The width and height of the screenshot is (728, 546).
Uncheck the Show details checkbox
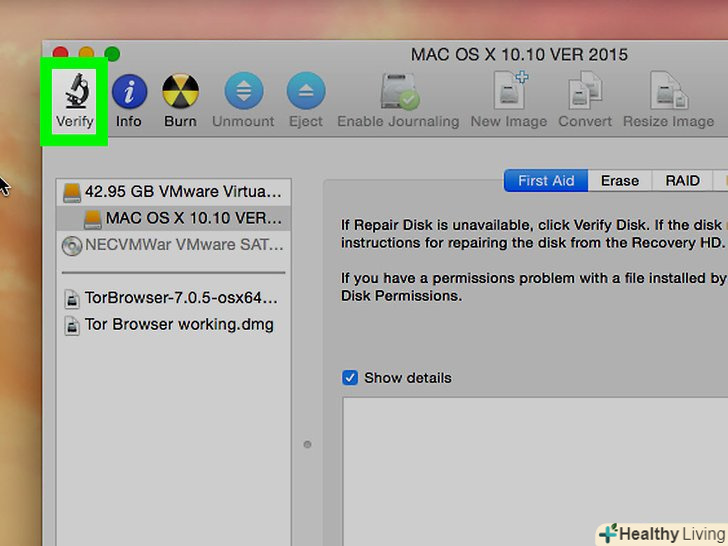pos(350,378)
